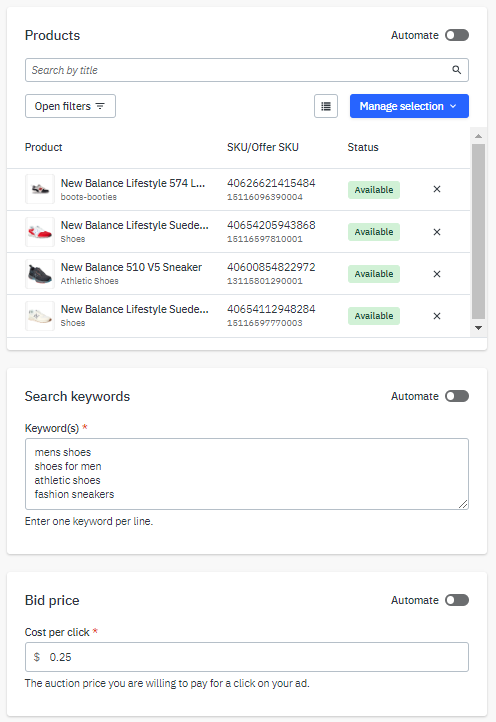Click the textarea resize handle
The image size is (496, 722).
click(x=463, y=504)
